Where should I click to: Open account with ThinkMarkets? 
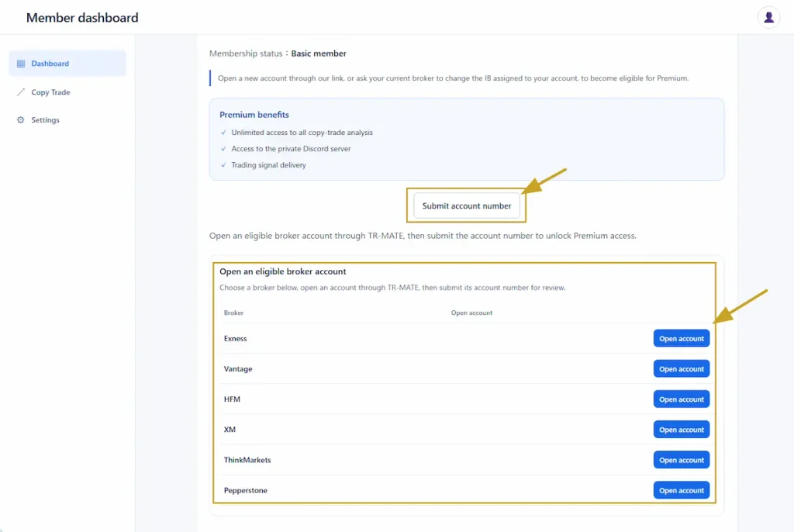pos(681,460)
